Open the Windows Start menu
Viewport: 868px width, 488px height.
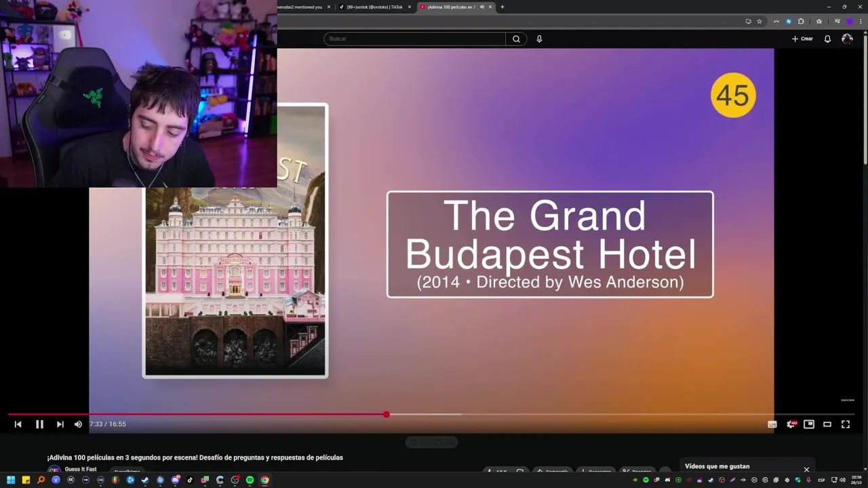(11, 480)
